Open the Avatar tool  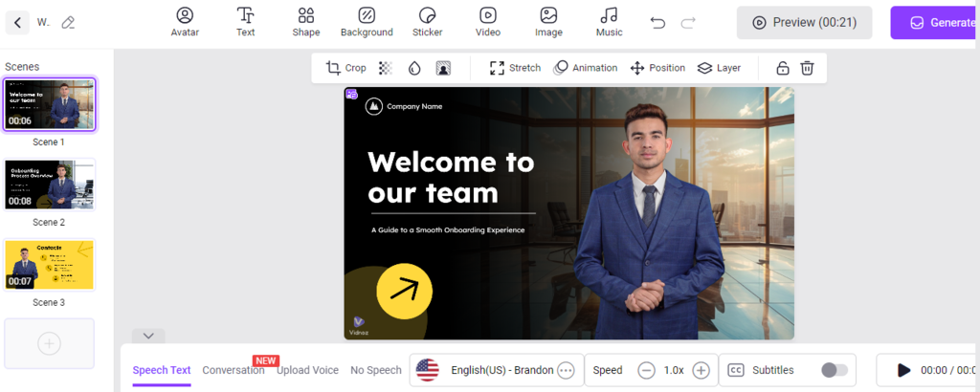tap(185, 21)
